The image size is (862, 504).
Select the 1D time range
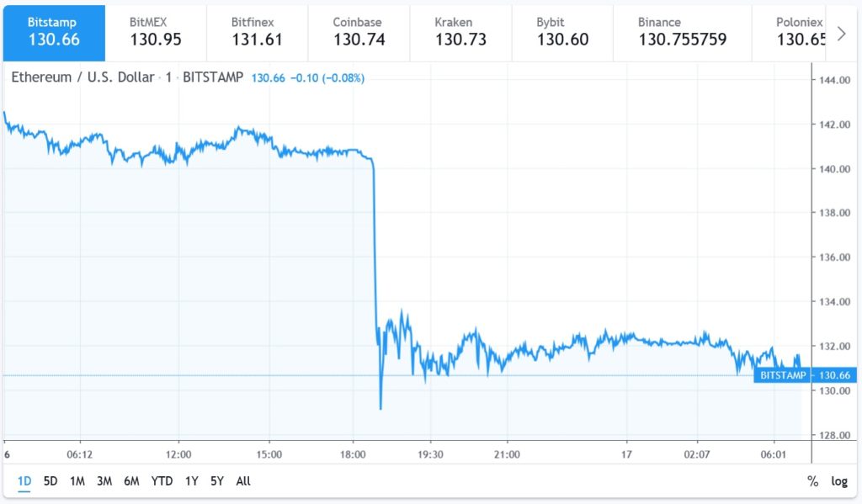click(24, 481)
